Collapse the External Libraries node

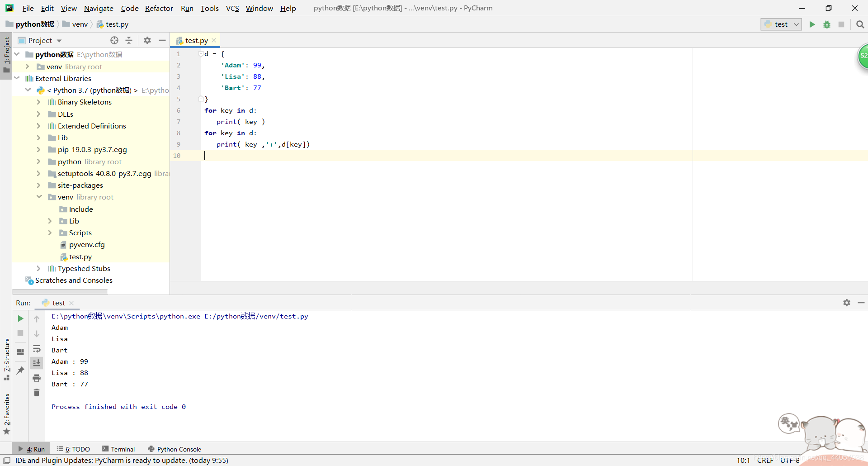coord(17,78)
